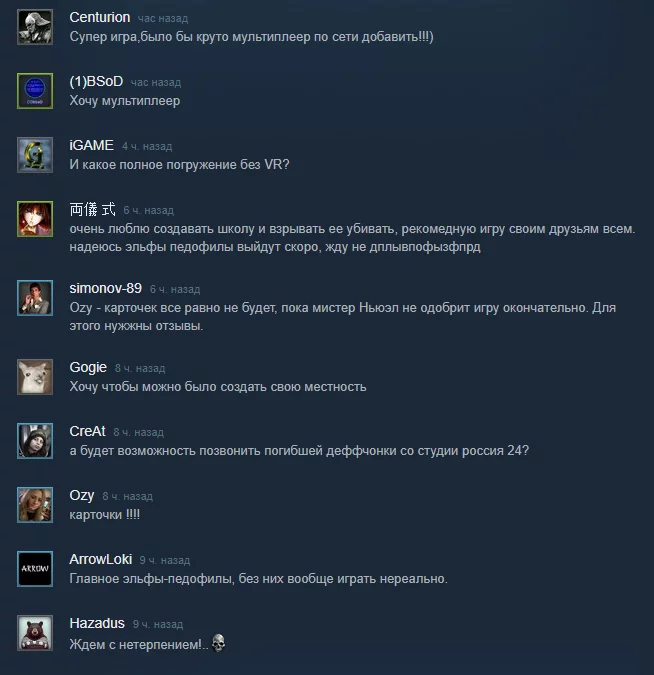Viewport: 654px width, 675px height.
Task: Click the (1)BSoD blue circle avatar
Action: point(35,91)
